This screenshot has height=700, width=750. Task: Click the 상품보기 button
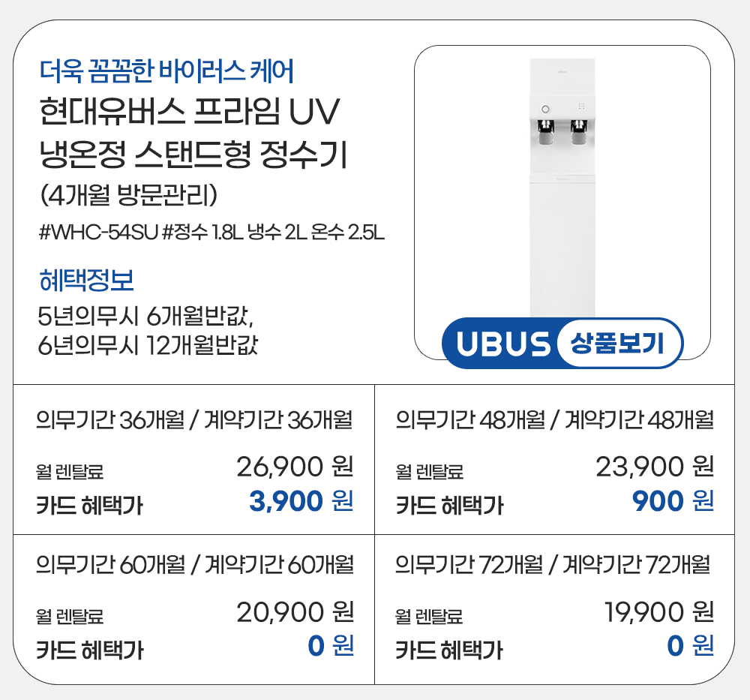[620, 344]
